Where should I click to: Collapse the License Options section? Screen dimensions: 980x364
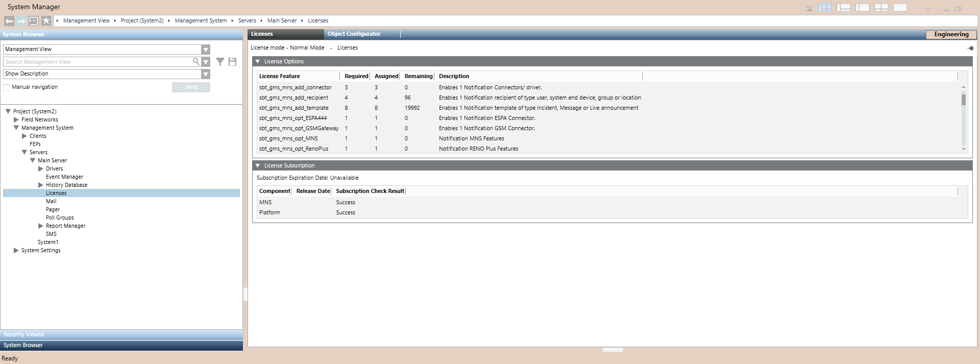pyautogui.click(x=258, y=61)
